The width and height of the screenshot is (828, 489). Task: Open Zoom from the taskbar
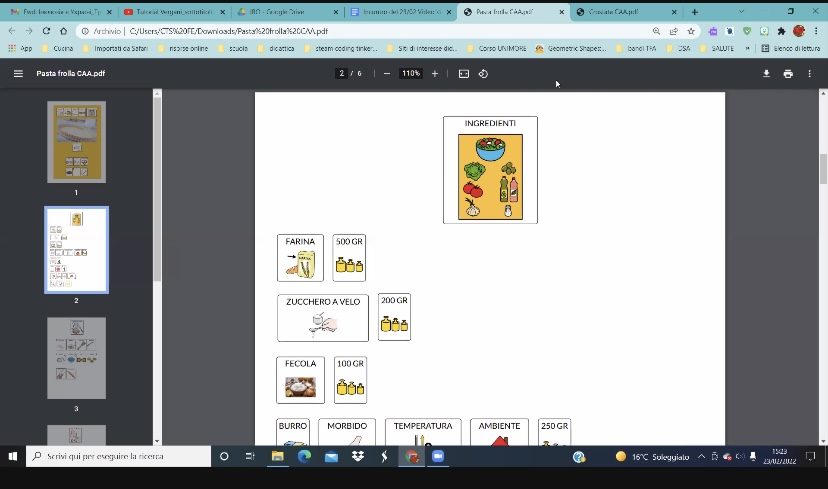coord(438,456)
